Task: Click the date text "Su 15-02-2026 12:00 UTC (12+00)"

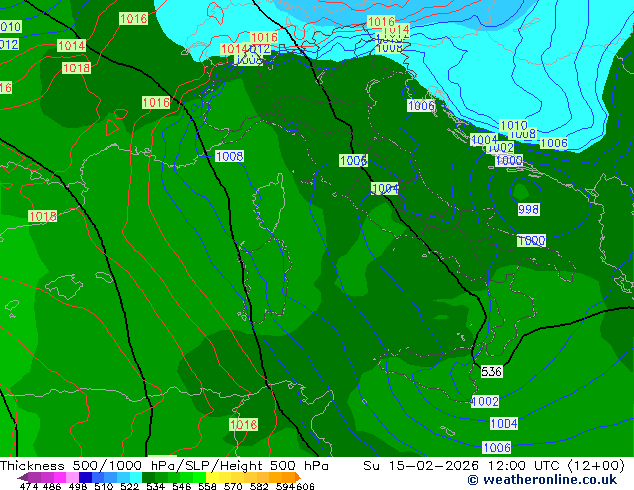Action: (494, 466)
